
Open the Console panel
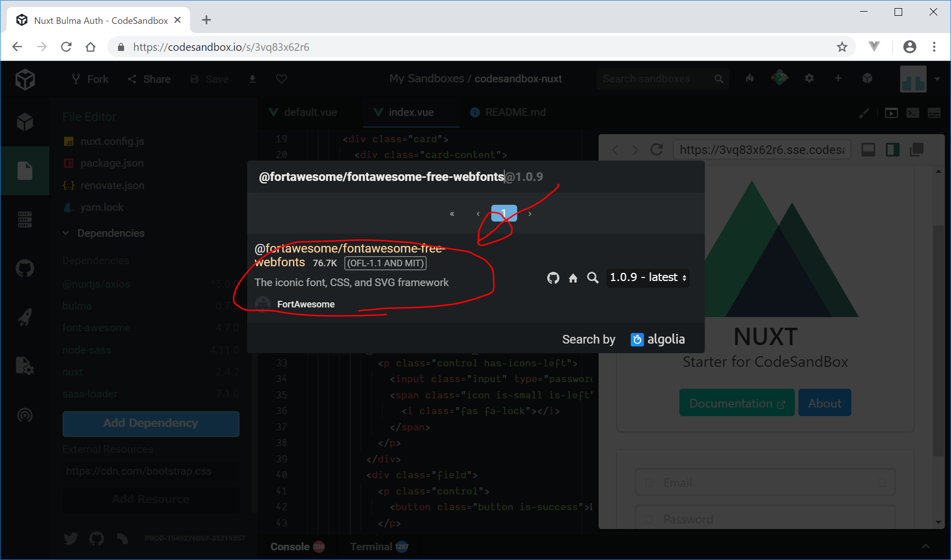[290, 547]
